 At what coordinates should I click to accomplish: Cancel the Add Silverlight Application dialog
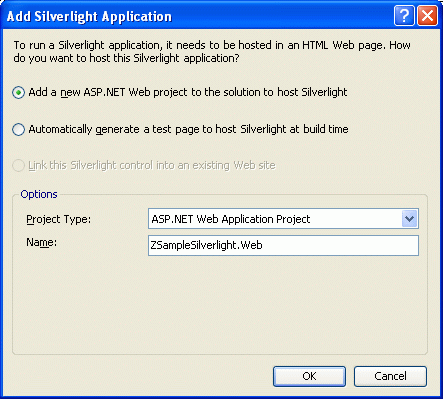390,376
